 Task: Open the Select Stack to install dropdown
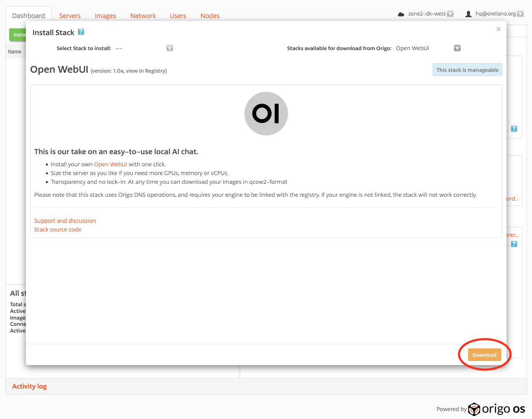(169, 48)
